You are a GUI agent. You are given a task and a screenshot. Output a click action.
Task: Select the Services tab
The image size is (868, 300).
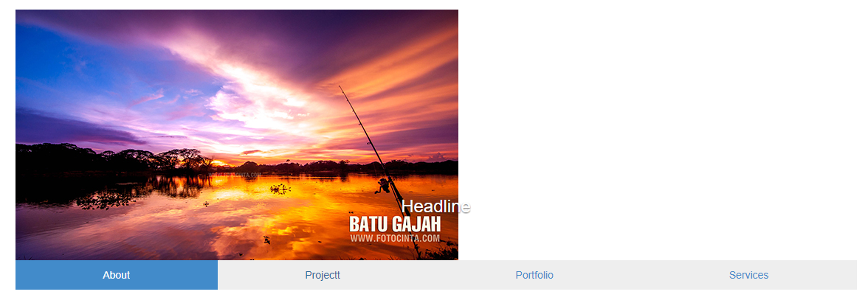click(748, 275)
